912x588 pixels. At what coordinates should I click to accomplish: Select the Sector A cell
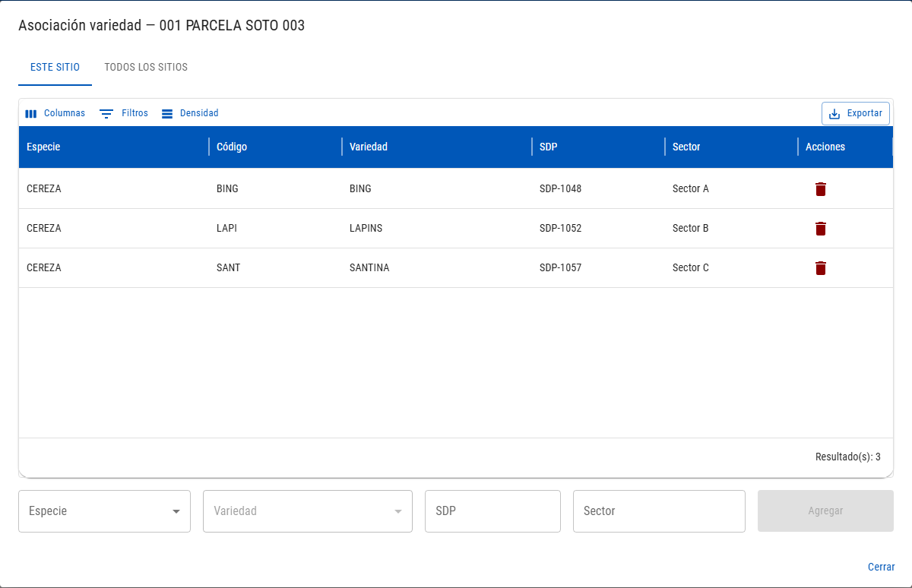click(731, 188)
